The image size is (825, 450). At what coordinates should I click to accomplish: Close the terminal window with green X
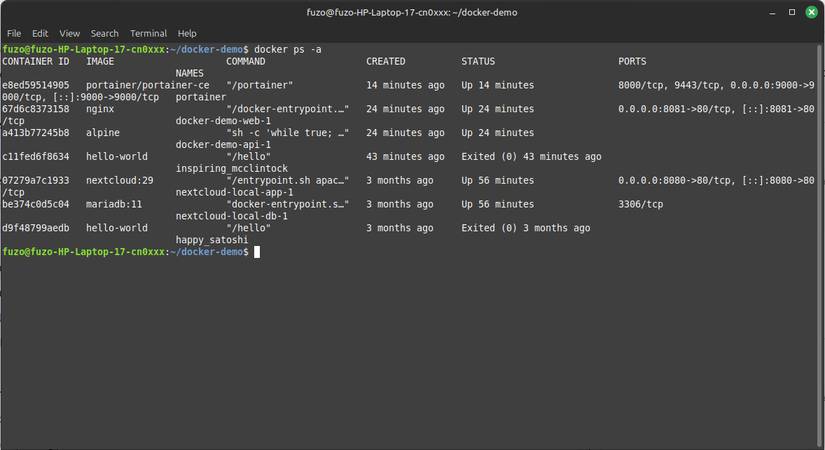click(811, 12)
